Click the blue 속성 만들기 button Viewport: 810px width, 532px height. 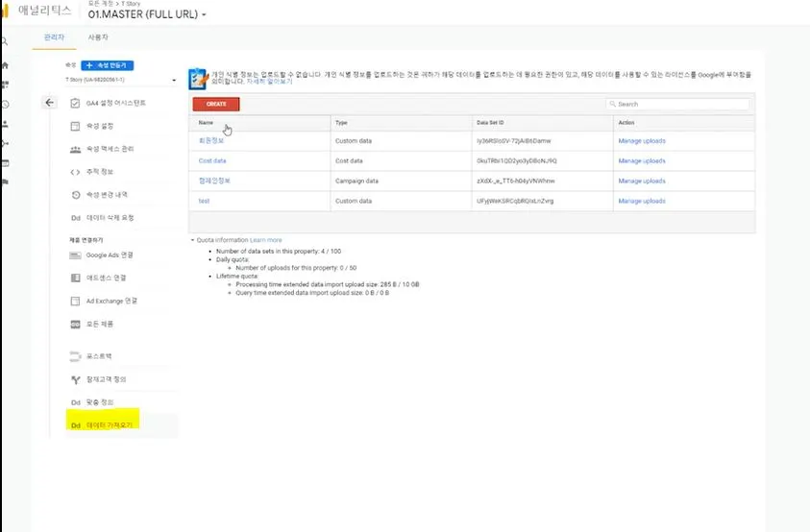108,65
